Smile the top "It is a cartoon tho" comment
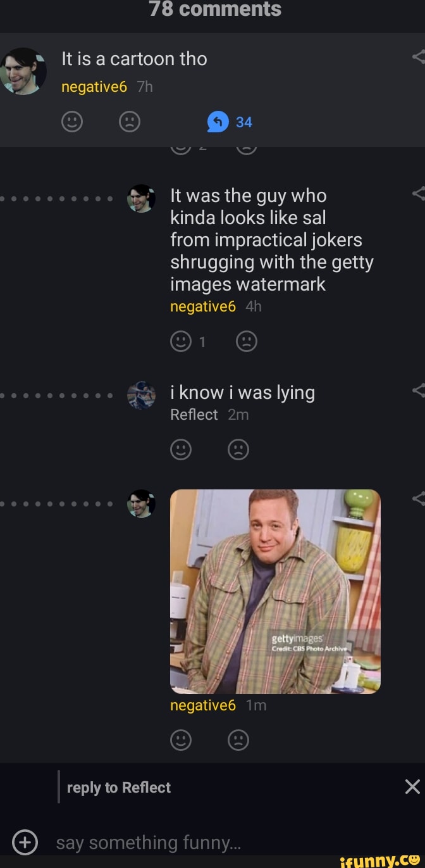 72,121
